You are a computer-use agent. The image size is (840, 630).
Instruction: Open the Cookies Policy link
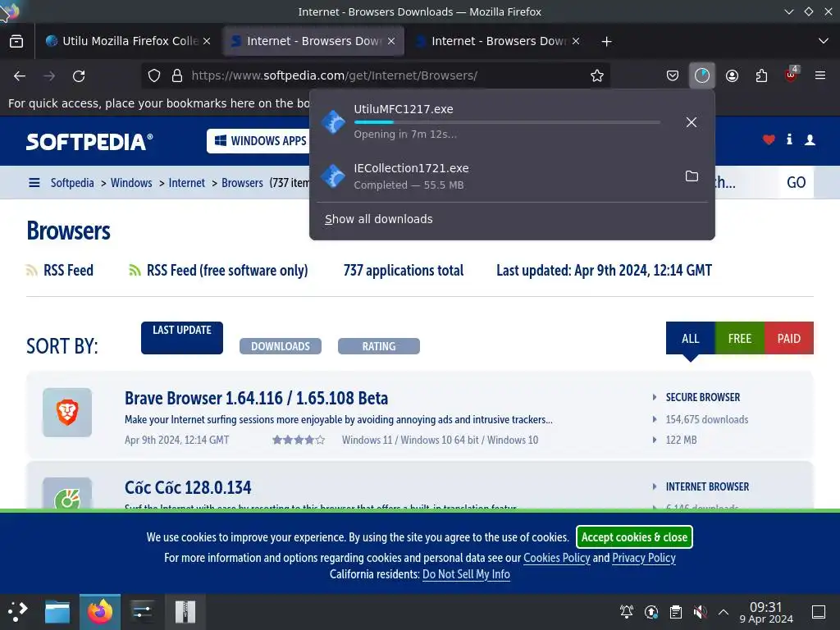(x=557, y=558)
